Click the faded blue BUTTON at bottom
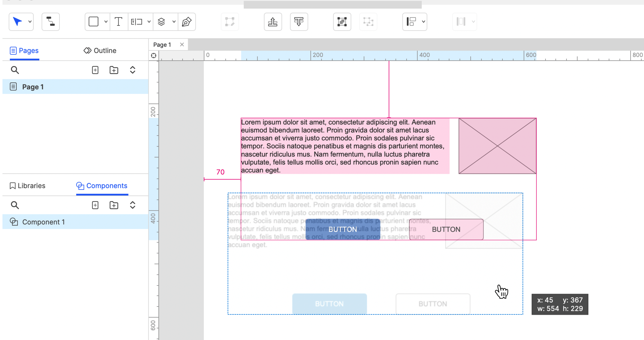Screen dimensions: 644x340 (330, 304)
